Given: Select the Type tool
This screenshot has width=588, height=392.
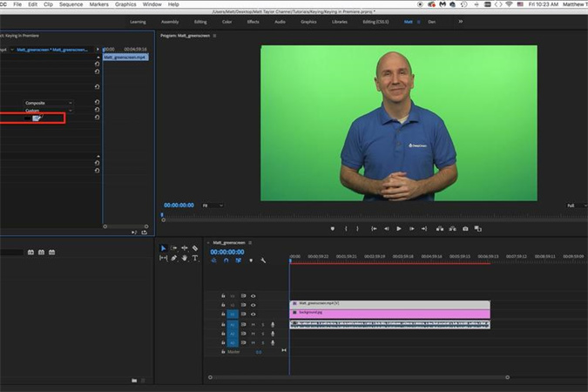Looking at the screenshot, I should pyautogui.click(x=194, y=259).
